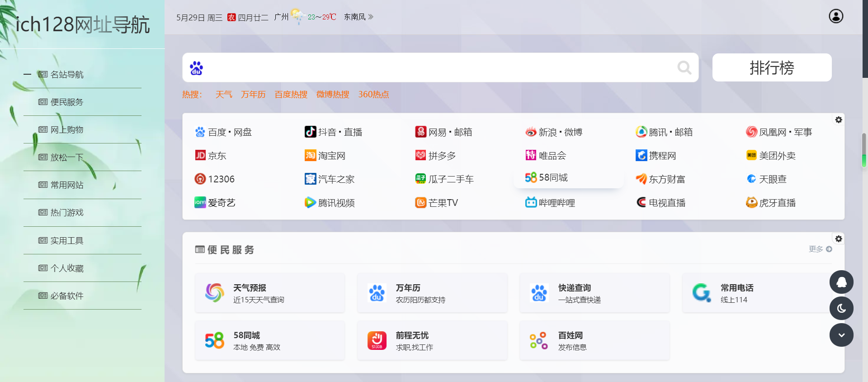Select 便民服务 in sidebar

(x=61, y=102)
